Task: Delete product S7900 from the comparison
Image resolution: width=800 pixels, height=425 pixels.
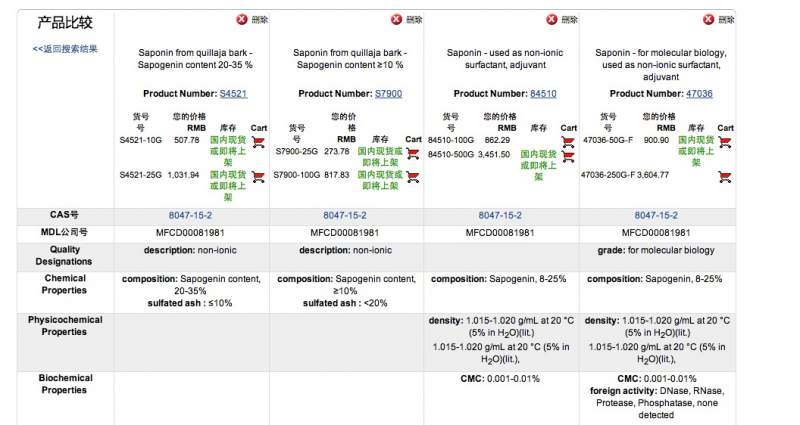Action: [396, 19]
